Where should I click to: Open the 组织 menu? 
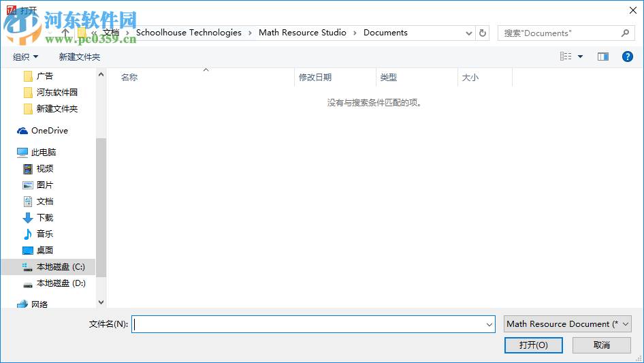pyautogui.click(x=25, y=57)
